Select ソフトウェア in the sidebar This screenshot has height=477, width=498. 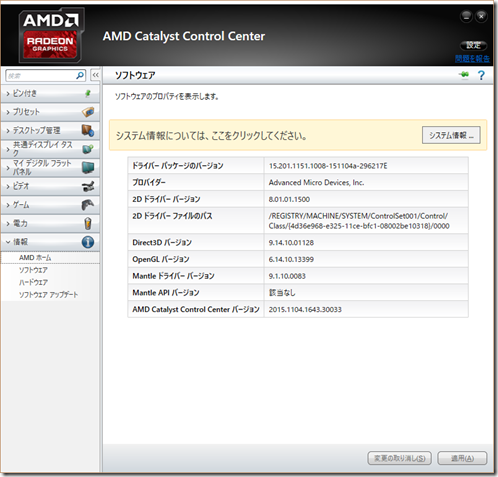click(33, 270)
